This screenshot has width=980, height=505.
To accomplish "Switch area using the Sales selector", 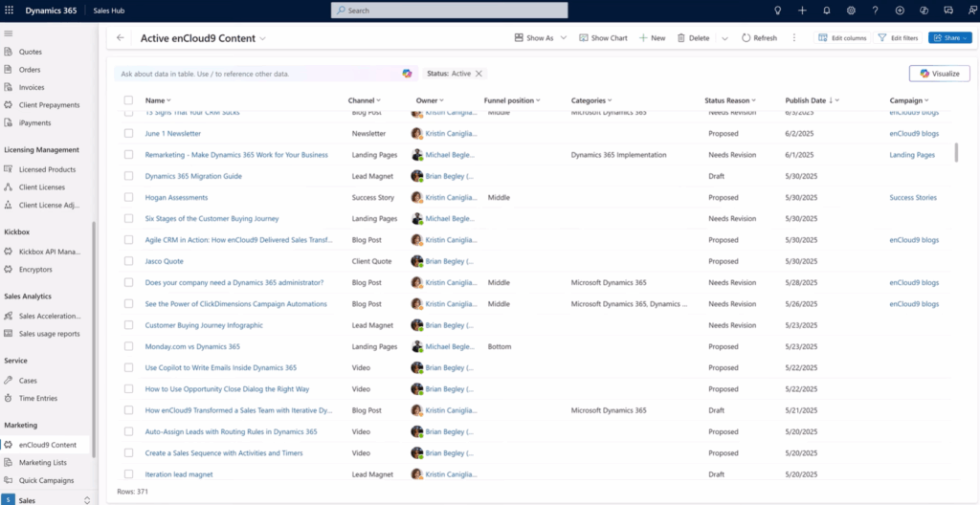I will coord(46,500).
